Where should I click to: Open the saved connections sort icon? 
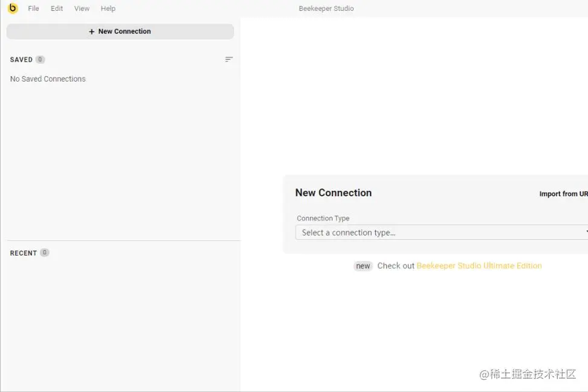pyautogui.click(x=229, y=59)
